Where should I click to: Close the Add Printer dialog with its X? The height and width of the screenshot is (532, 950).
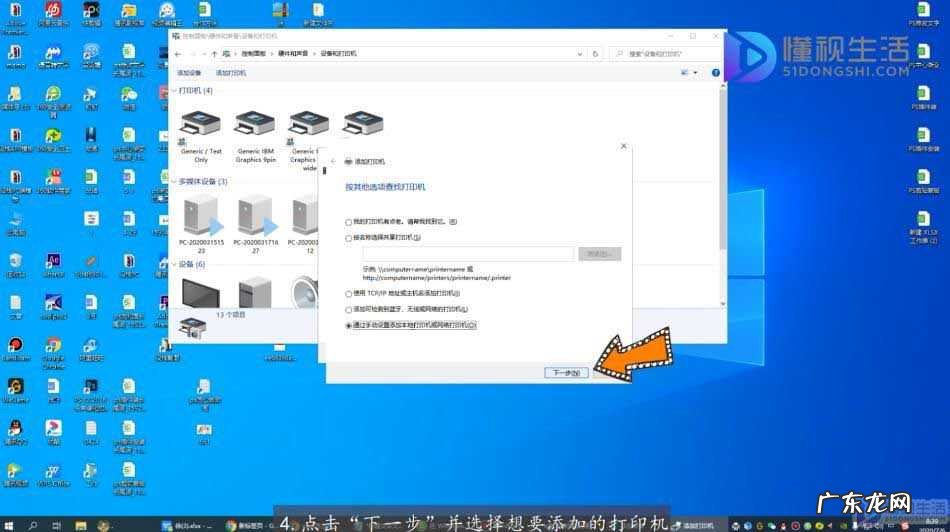point(623,146)
